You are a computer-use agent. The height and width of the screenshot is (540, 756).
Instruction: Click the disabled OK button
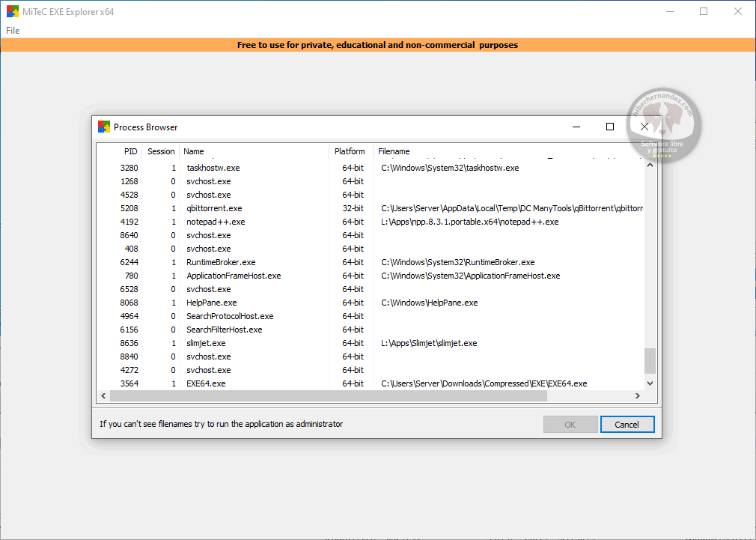(570, 424)
